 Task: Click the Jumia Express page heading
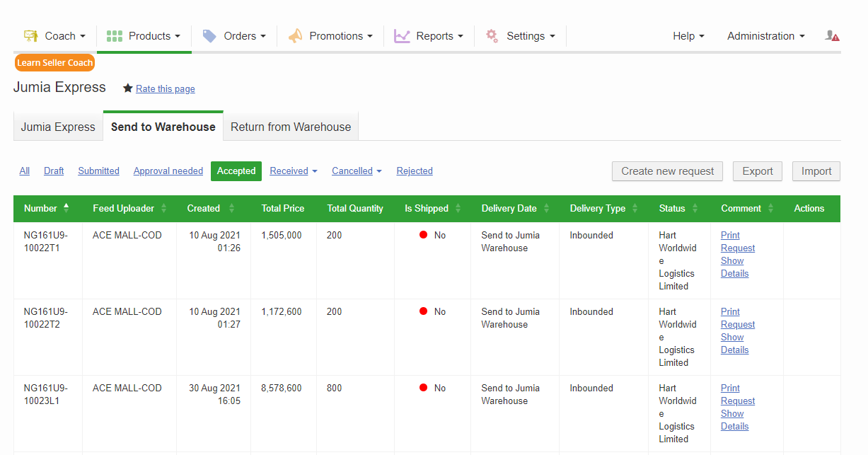click(x=59, y=87)
